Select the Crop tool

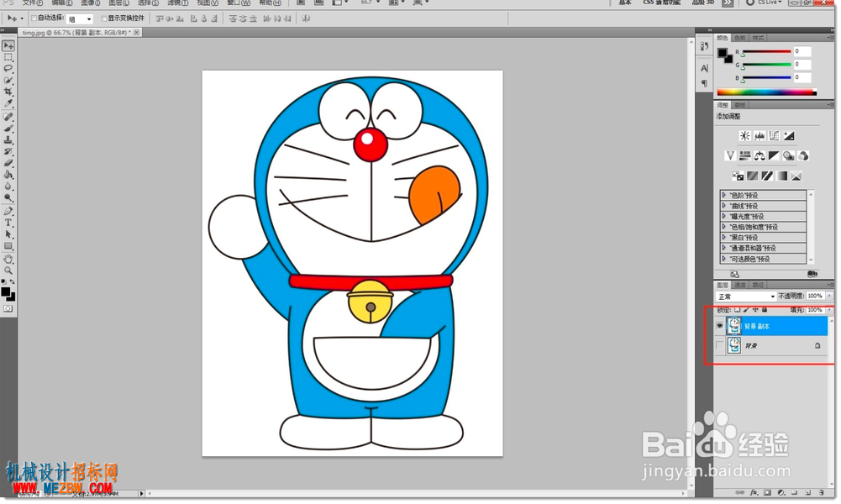(x=8, y=92)
